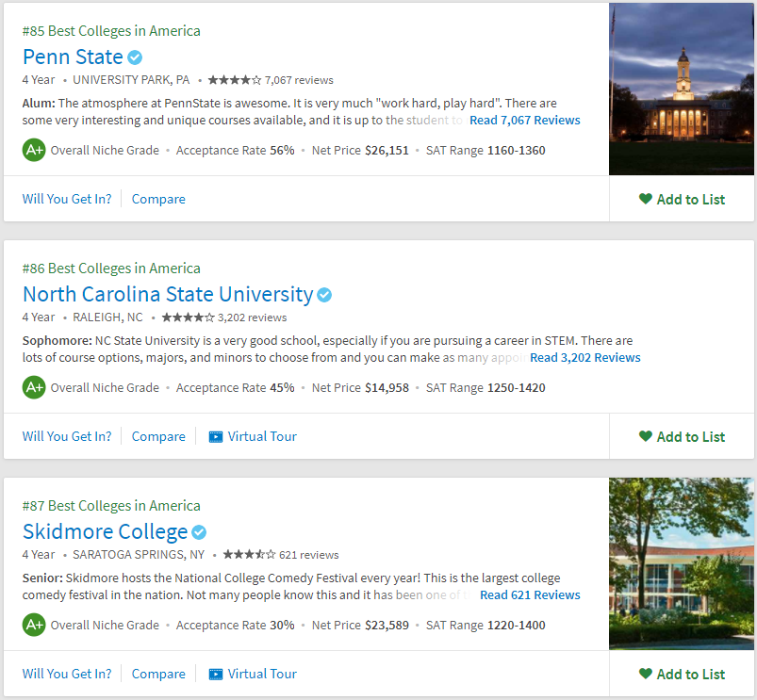Click the Sophomore review snippet for NC State
Viewport: 757px width, 700px height.
point(327,349)
